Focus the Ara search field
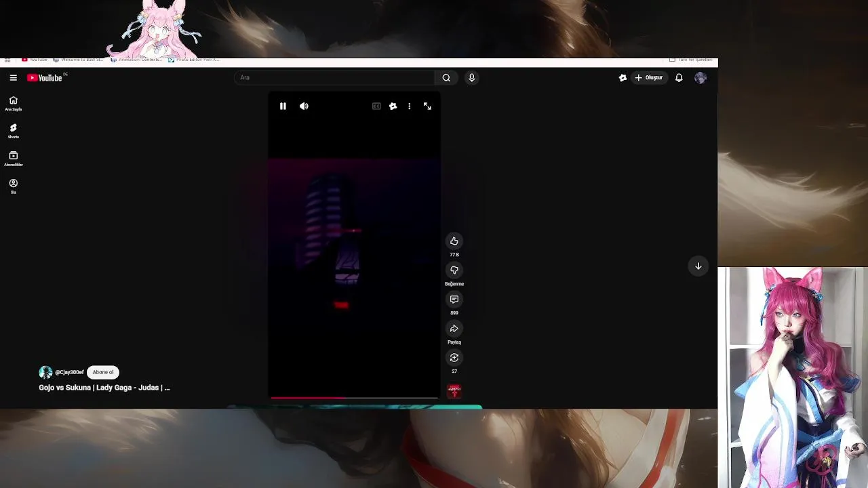The image size is (868, 488). (x=335, y=77)
